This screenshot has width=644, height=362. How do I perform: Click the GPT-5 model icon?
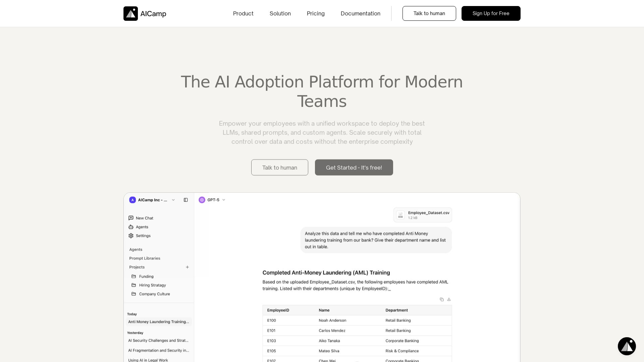click(x=202, y=200)
